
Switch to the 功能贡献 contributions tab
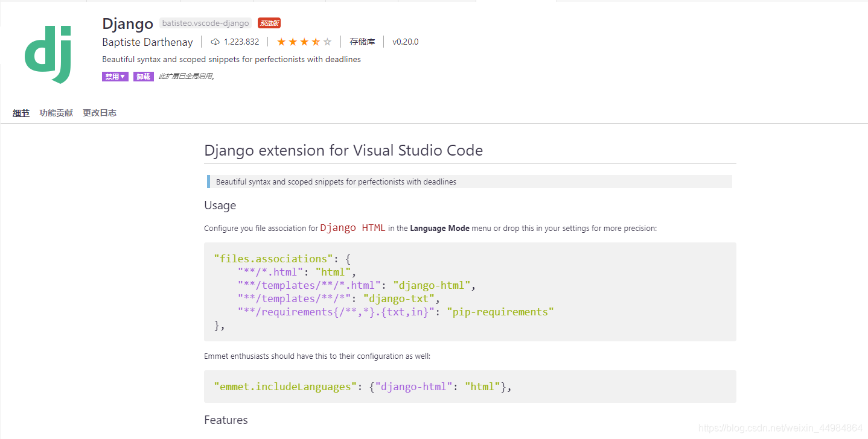[56, 113]
